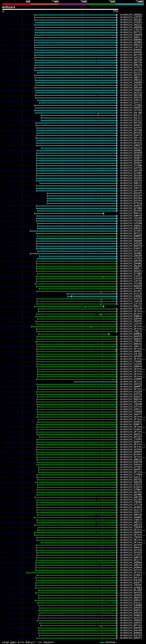Click the magenta alignment bar for UniRef100_A5K4V1
The height and width of the screenshot is (644, 146).
(77, 548)
